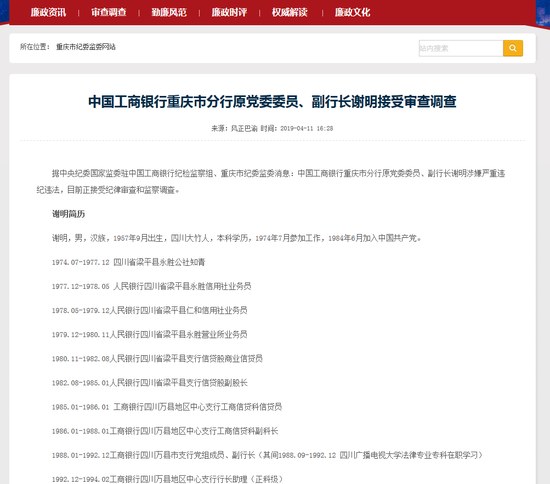This screenshot has width=550, height=484.
Task: Click the 1988.01-1992.12 党组成员、副行长 entry
Action: [x=267, y=455]
